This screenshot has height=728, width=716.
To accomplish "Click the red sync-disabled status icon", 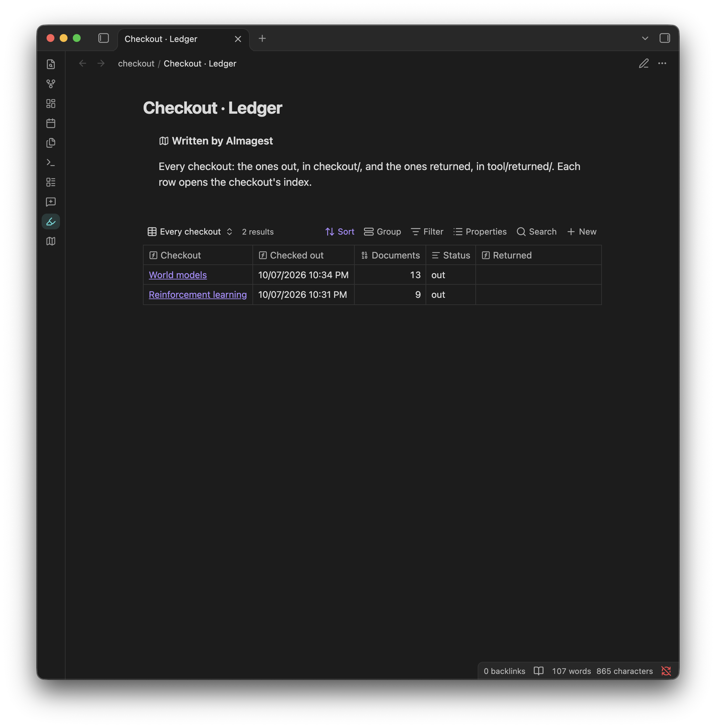I will [x=666, y=671].
